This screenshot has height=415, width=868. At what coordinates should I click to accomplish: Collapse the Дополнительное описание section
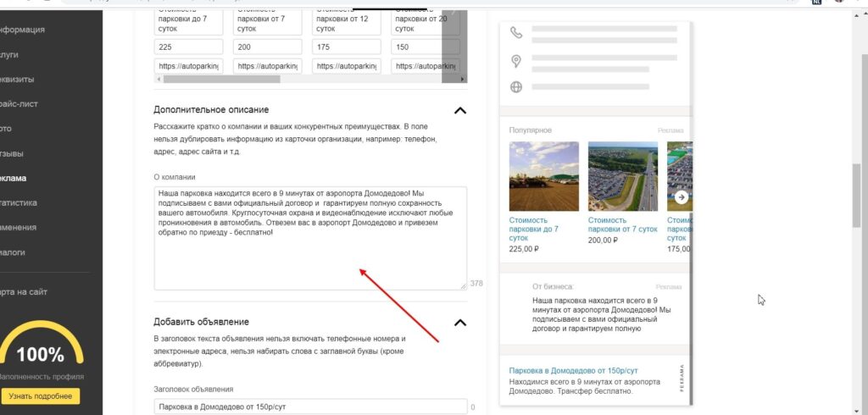click(459, 110)
